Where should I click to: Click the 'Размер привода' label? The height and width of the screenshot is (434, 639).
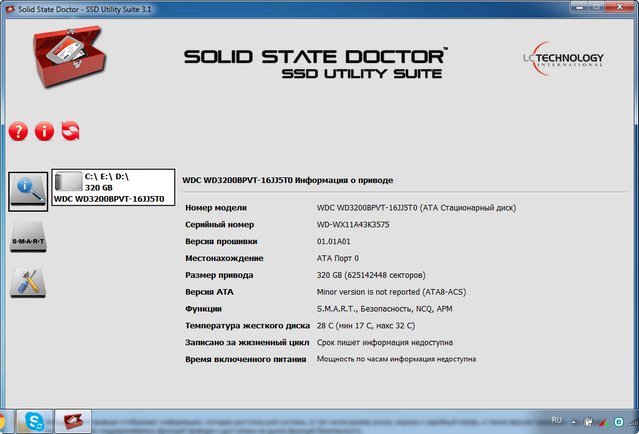click(219, 275)
